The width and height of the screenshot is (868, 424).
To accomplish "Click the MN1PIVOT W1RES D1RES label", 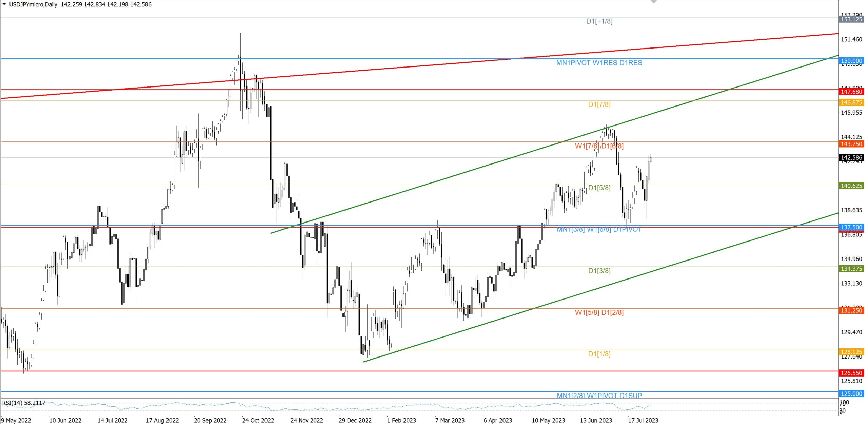I will tap(599, 63).
